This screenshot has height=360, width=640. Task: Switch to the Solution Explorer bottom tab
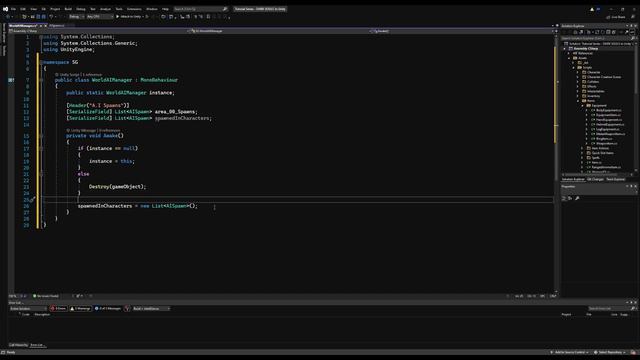573,180
